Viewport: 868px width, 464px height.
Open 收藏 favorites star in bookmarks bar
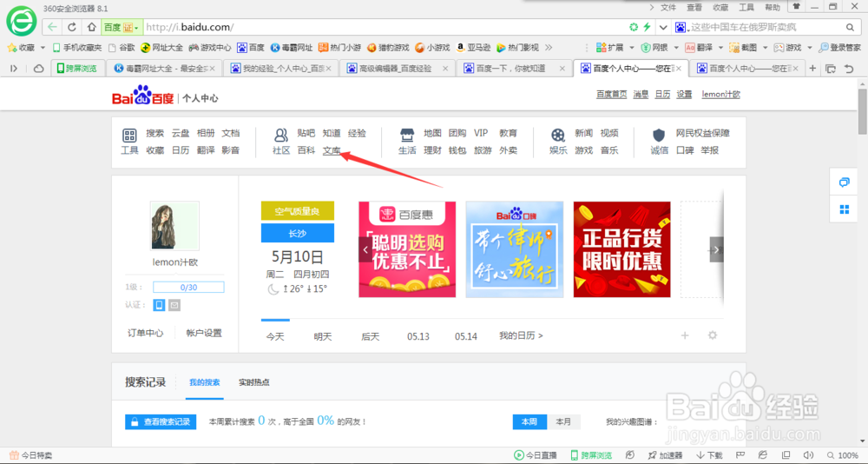coord(21,48)
